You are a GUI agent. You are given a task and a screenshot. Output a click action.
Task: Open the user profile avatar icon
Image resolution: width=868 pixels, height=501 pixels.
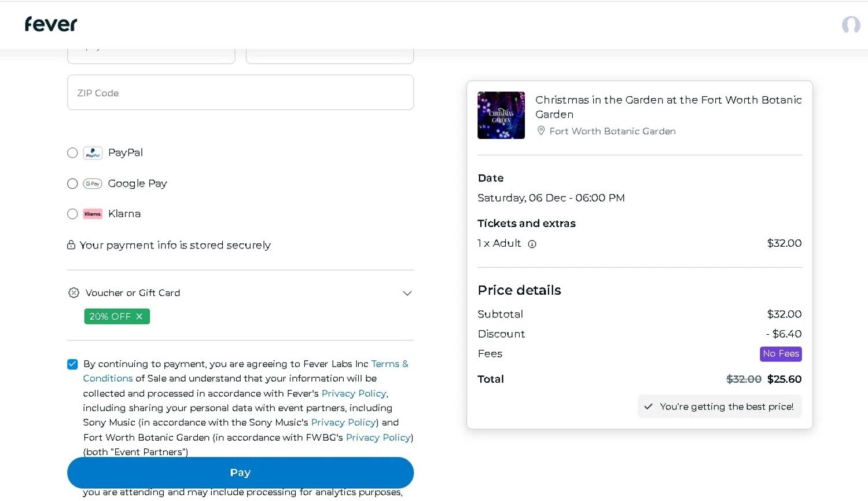click(x=851, y=25)
